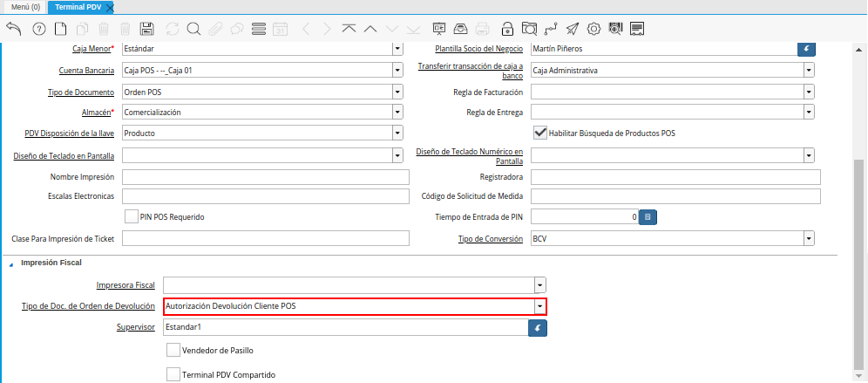
Task: Click the refresh arrows icon
Action: tap(173, 29)
